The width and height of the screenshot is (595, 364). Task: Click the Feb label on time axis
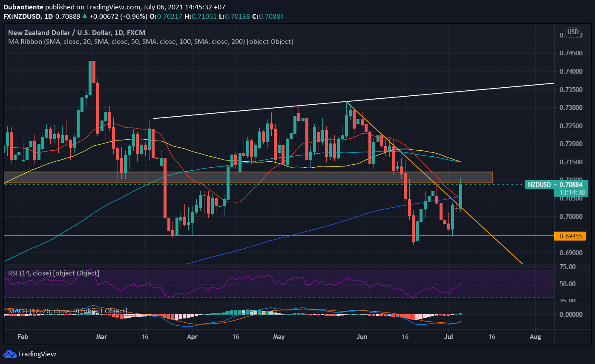pos(23,337)
